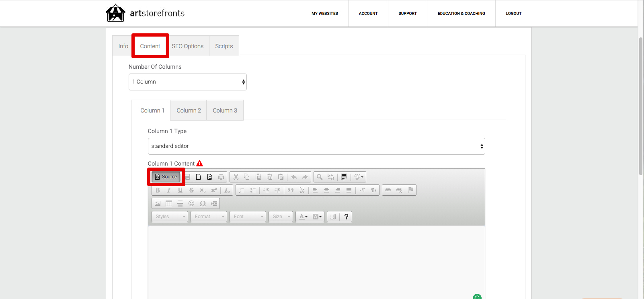644x299 pixels.
Task: Click the New Page document icon
Action: pos(198,177)
